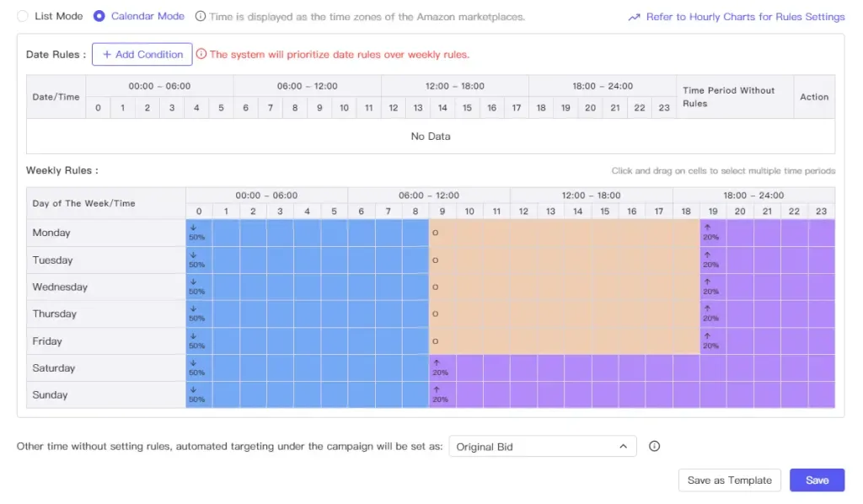Click Saturday's up arrow 20% cell at hour 9
863x504 pixels.
coord(442,368)
